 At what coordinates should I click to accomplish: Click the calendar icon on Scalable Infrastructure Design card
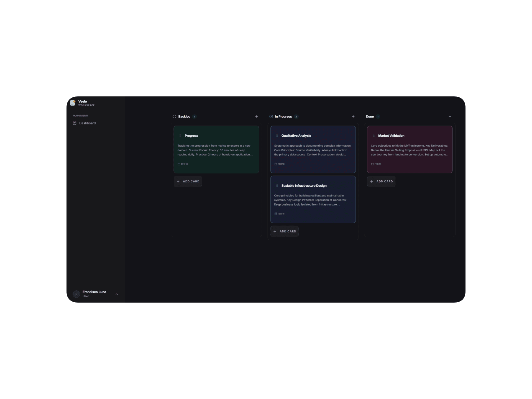point(275,214)
